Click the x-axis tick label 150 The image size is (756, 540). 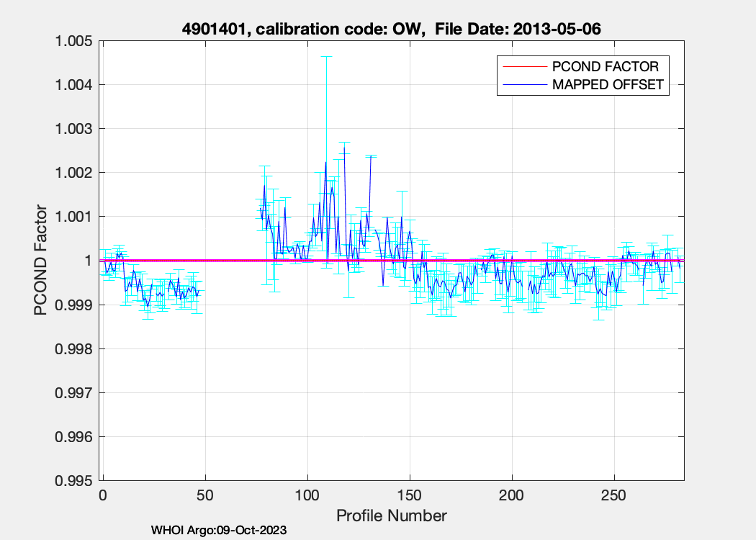pyautogui.click(x=410, y=495)
